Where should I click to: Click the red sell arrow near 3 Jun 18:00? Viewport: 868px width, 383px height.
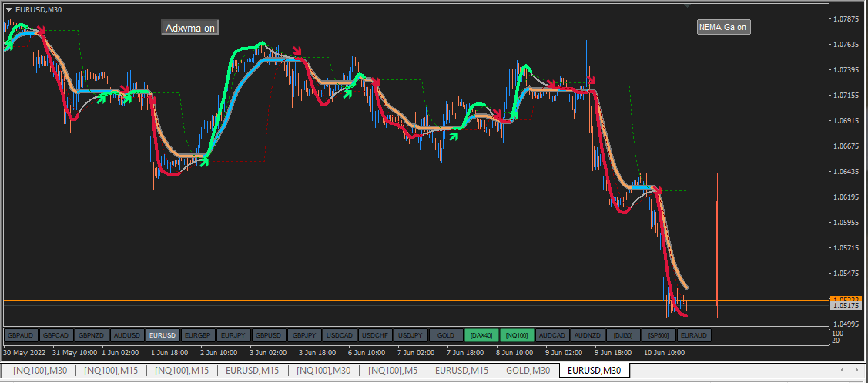click(298, 52)
